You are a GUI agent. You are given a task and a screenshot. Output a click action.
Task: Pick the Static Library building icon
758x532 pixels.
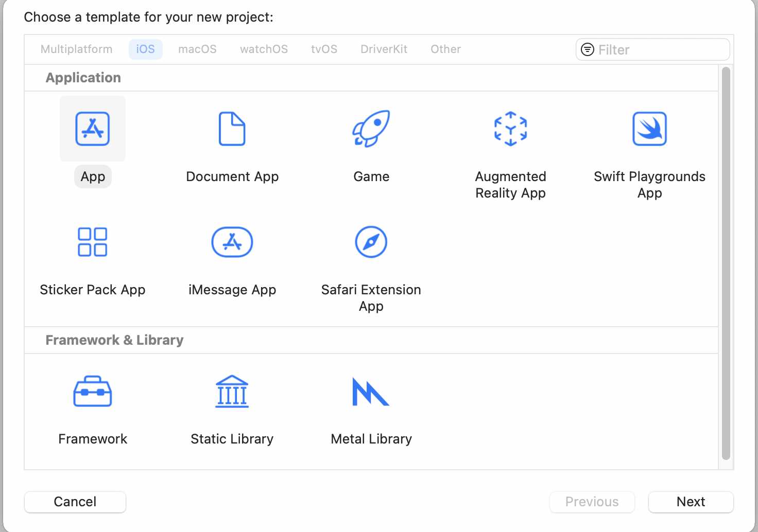(232, 391)
